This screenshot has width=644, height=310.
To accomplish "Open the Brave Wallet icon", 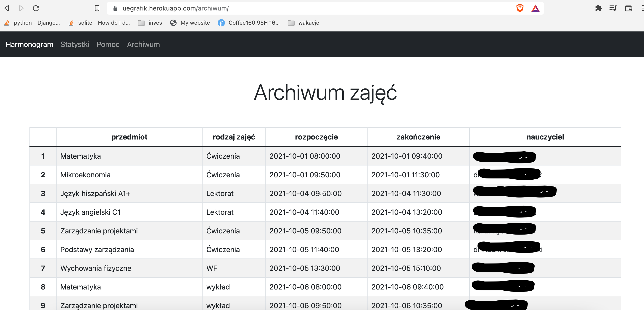I will 629,8.
